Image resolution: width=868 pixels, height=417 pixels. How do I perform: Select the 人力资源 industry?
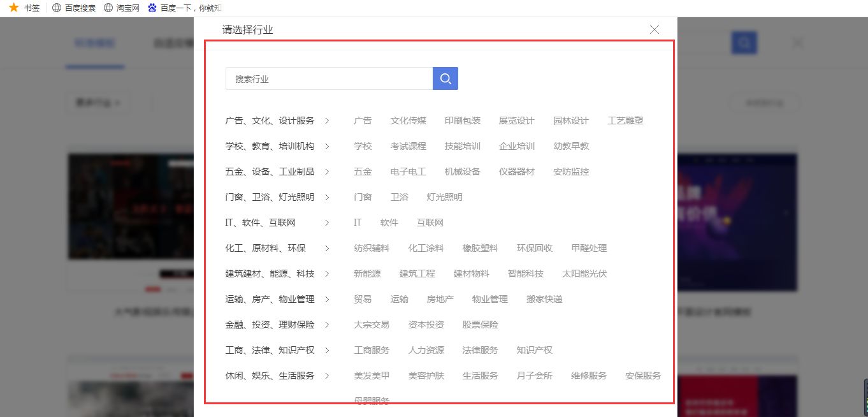coord(425,349)
